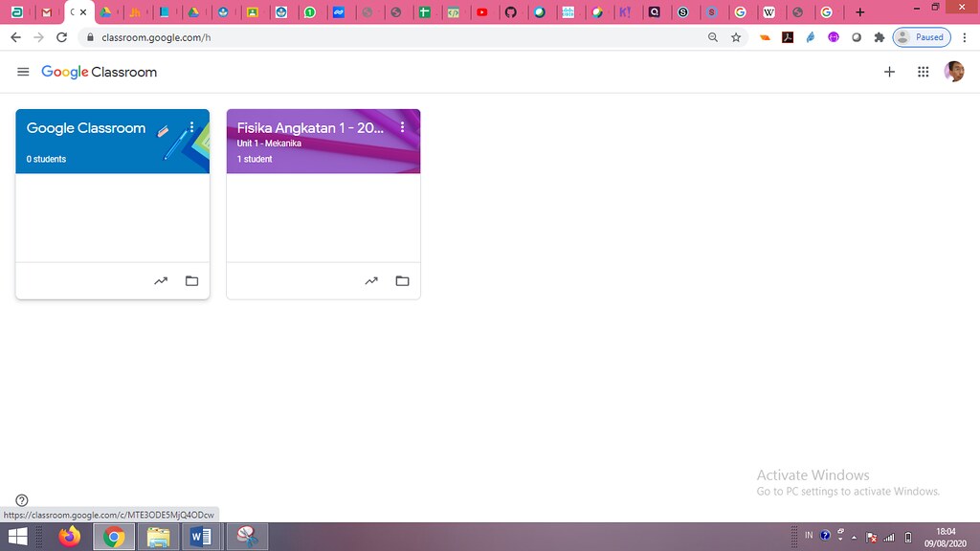Open Drive folder for Fisika Angkatan class

(x=403, y=281)
